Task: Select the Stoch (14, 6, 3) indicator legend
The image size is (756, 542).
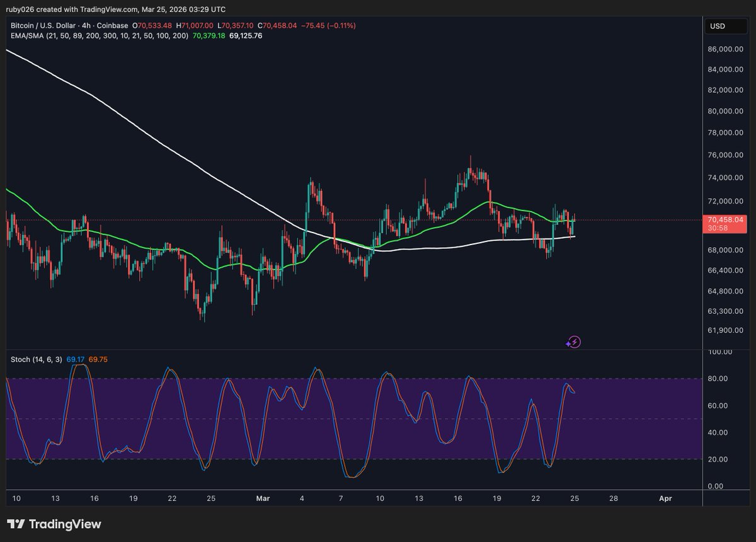Action: pos(35,359)
